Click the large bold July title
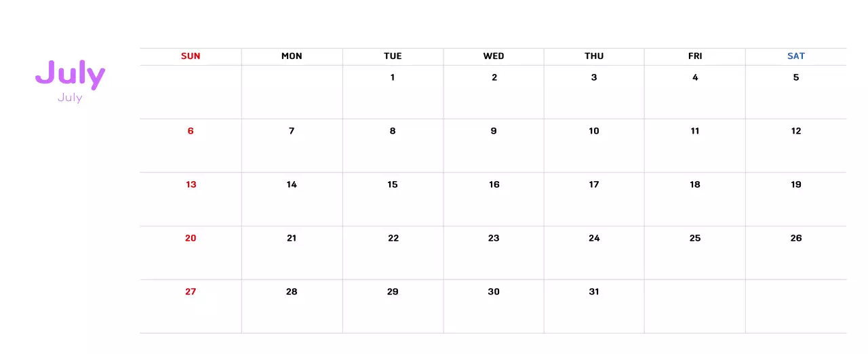The width and height of the screenshot is (868, 354). click(70, 75)
